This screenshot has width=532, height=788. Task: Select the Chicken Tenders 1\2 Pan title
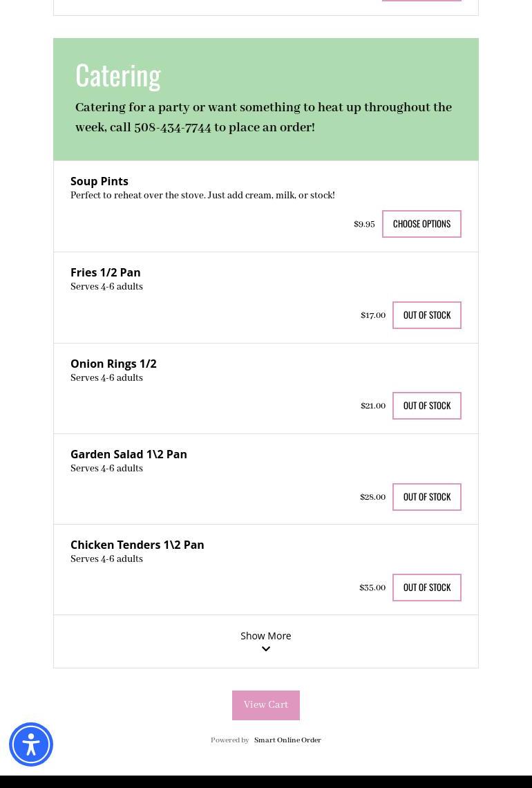click(137, 544)
